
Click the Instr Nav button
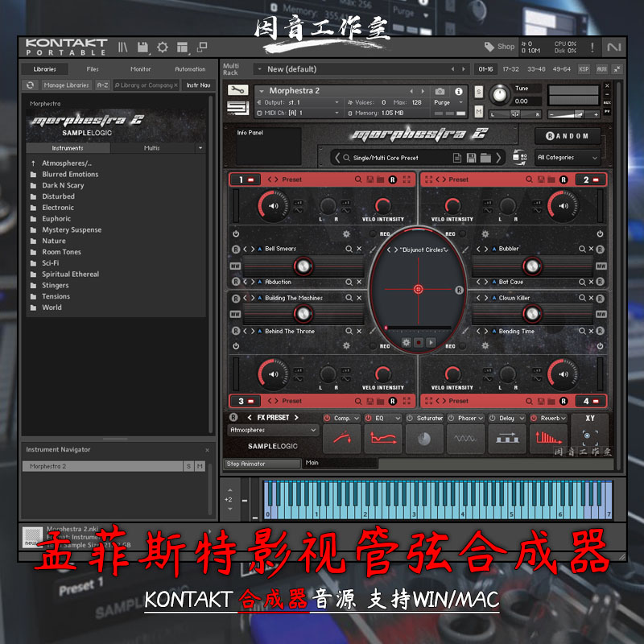200,84
